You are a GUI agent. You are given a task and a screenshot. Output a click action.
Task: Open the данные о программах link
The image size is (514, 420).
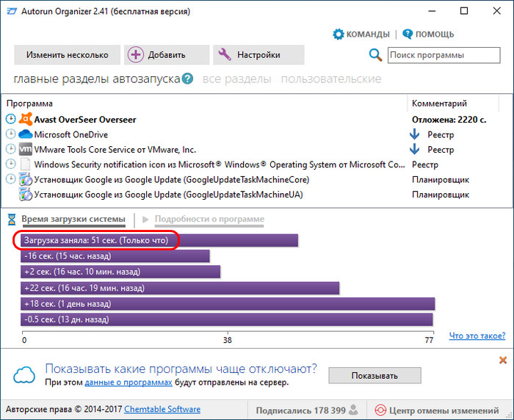coord(128,383)
